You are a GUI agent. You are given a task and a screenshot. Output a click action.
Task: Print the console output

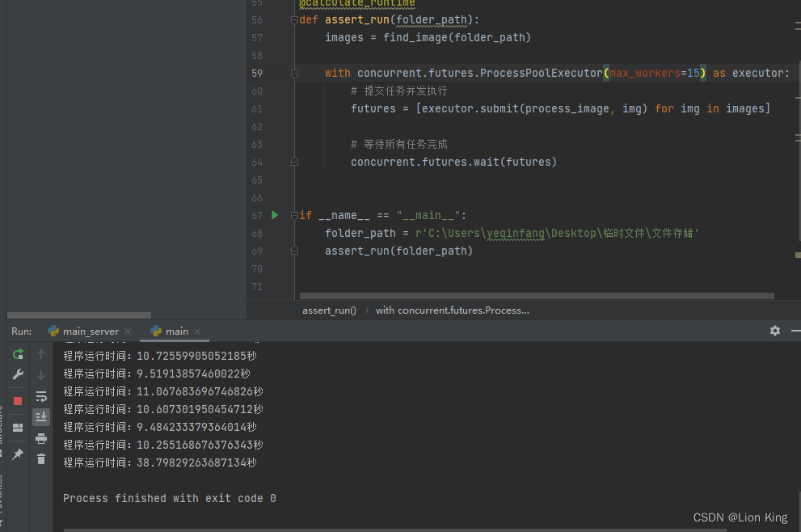coord(40,437)
